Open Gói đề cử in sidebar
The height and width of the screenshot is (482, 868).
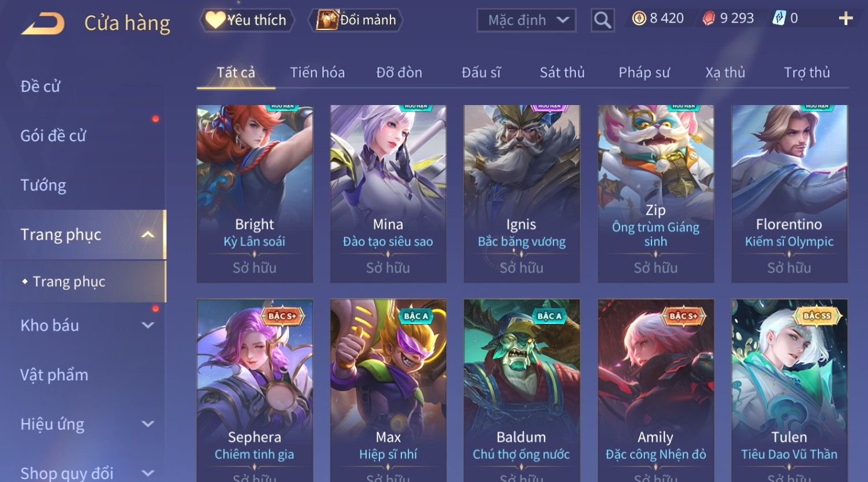point(53,136)
